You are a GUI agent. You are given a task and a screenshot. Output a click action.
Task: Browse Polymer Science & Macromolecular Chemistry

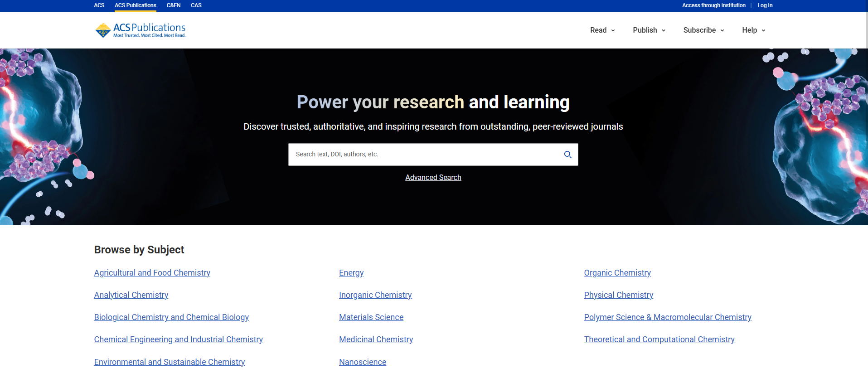(668, 317)
